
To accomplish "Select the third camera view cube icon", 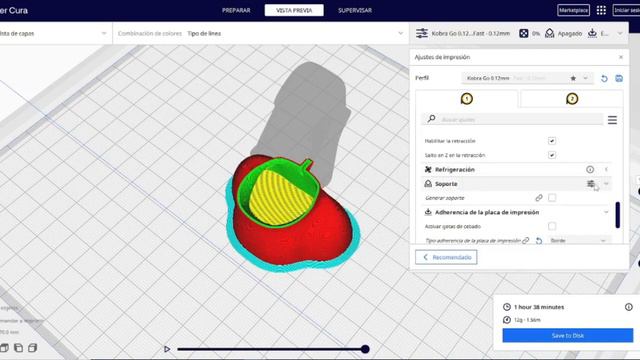I will point(33,348).
